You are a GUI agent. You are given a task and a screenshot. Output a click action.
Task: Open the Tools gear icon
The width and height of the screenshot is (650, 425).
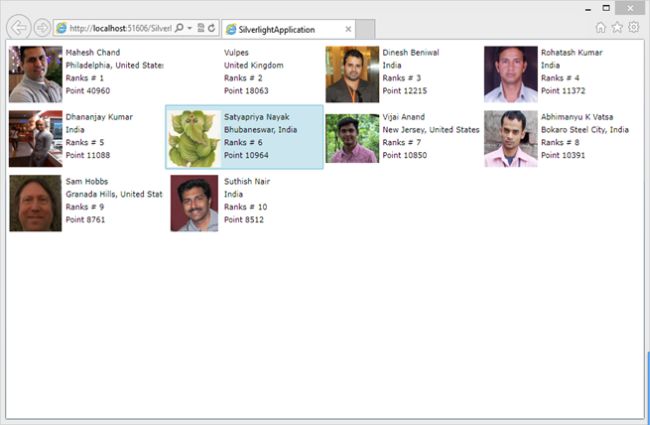pyautogui.click(x=634, y=27)
